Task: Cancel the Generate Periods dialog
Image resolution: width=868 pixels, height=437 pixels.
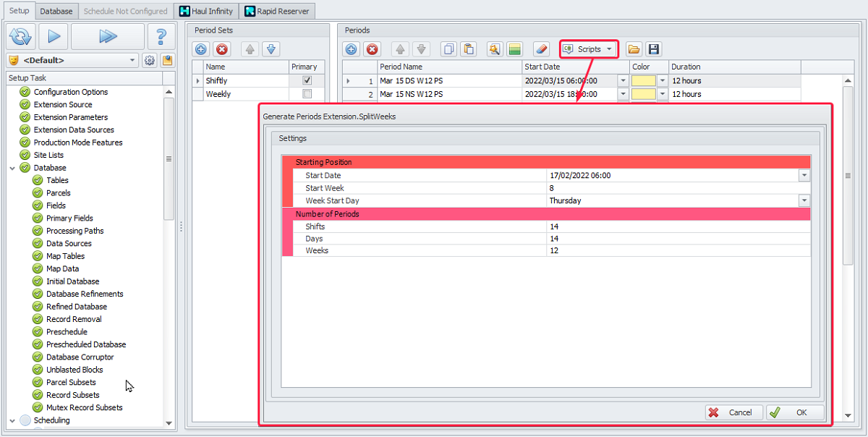Action: 733,412
